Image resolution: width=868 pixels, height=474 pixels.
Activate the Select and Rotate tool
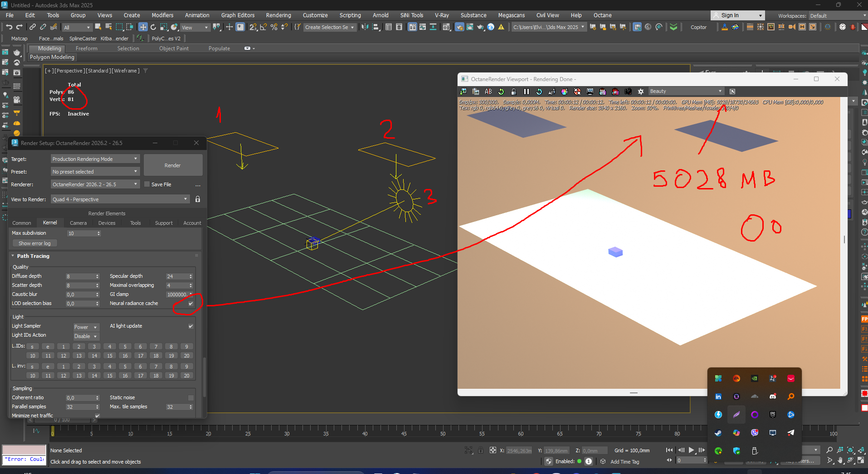point(153,27)
